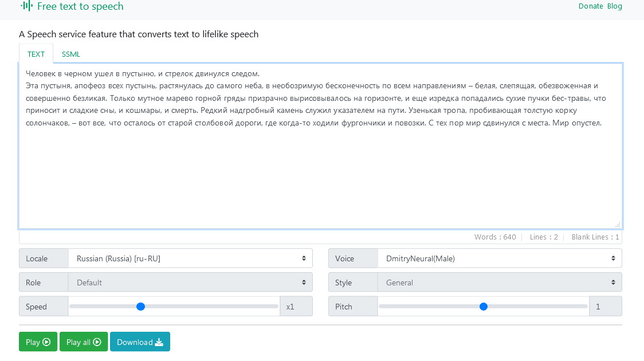Click the Locale label
This screenshot has height=361, width=644.
pos(44,258)
